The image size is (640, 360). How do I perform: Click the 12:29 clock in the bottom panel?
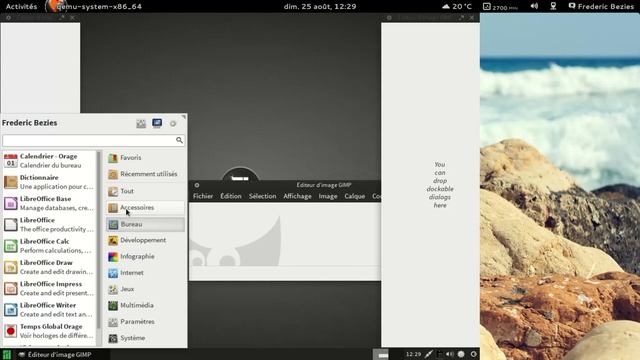point(413,354)
